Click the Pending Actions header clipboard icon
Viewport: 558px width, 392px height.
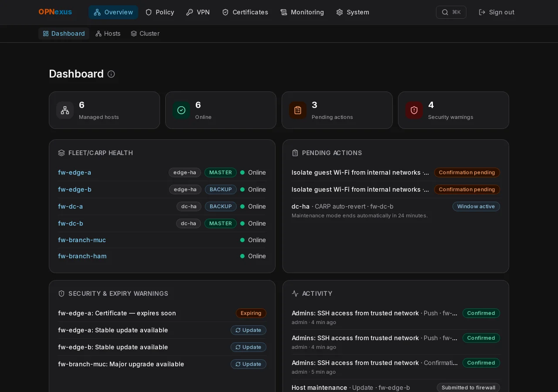[x=295, y=153]
